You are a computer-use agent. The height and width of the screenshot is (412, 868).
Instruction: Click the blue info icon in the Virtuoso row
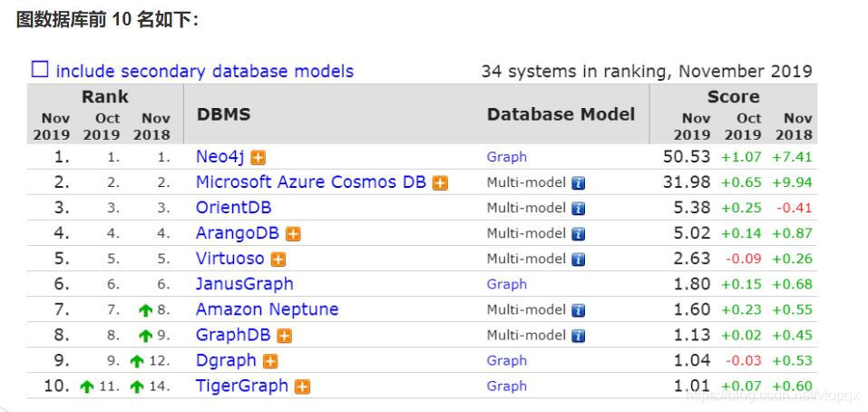point(579,260)
